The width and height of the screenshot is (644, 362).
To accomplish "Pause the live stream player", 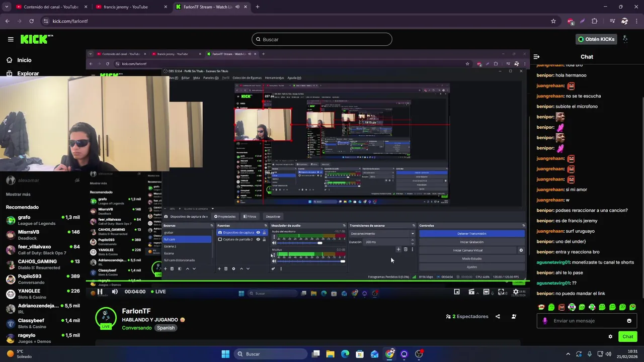I will pyautogui.click(x=100, y=292).
